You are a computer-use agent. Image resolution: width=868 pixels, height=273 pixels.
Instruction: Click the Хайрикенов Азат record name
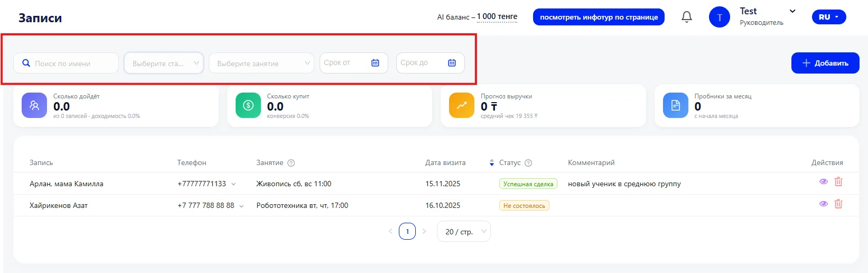tap(59, 206)
